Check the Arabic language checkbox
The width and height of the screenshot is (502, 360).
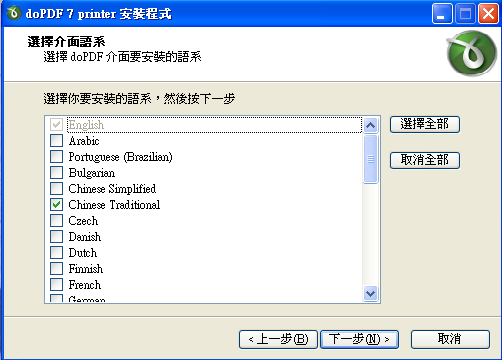(56, 141)
